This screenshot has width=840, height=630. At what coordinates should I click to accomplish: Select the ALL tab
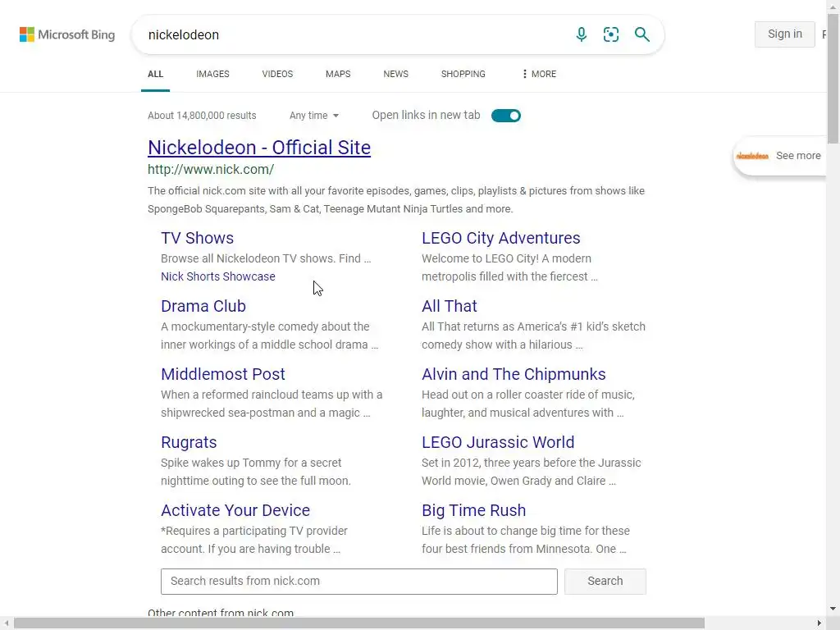155,74
